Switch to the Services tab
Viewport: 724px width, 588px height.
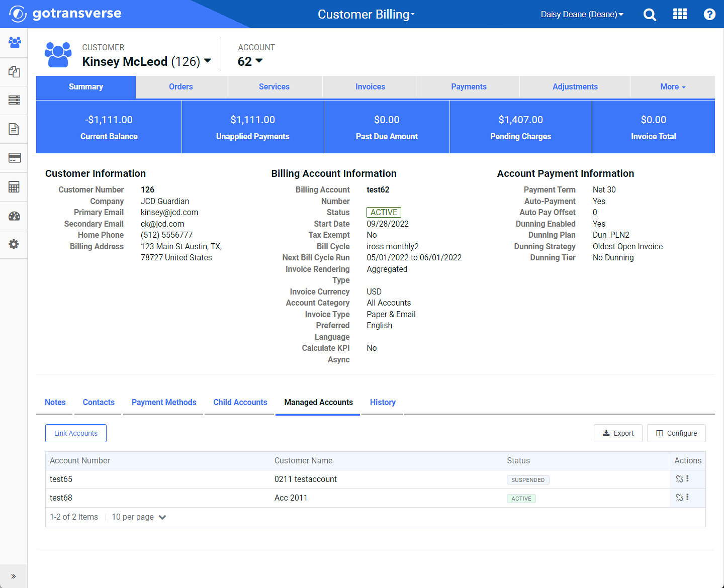point(274,87)
